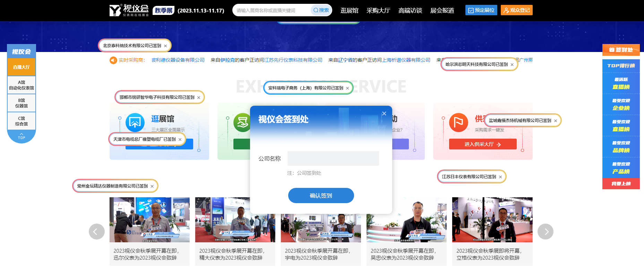The width and height of the screenshot is (644, 278).
Task: Click the TOP排行榜 header
Action: [621, 66]
